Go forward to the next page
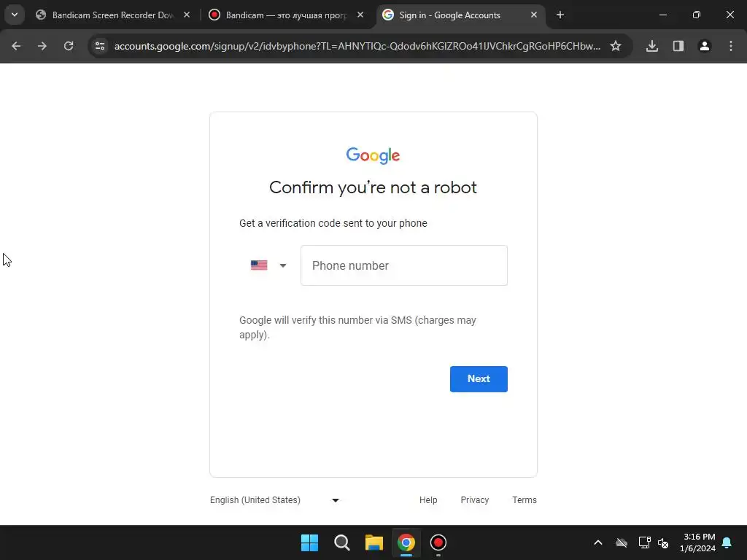Viewport: 747px width, 560px height. pos(42,46)
